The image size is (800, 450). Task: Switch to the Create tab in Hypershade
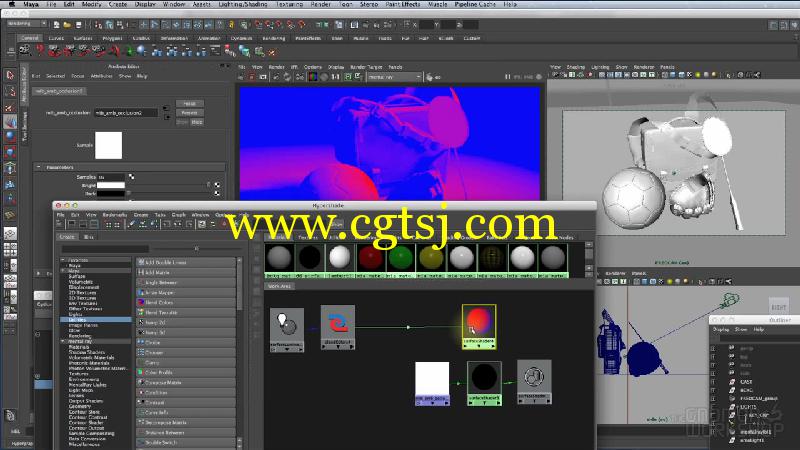tap(67, 237)
